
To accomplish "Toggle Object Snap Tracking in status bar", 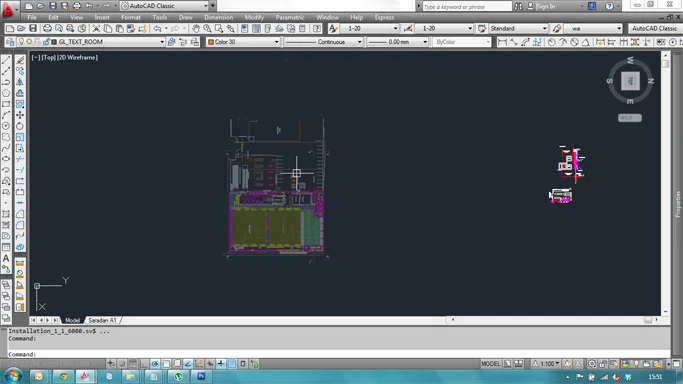I will pos(188,364).
